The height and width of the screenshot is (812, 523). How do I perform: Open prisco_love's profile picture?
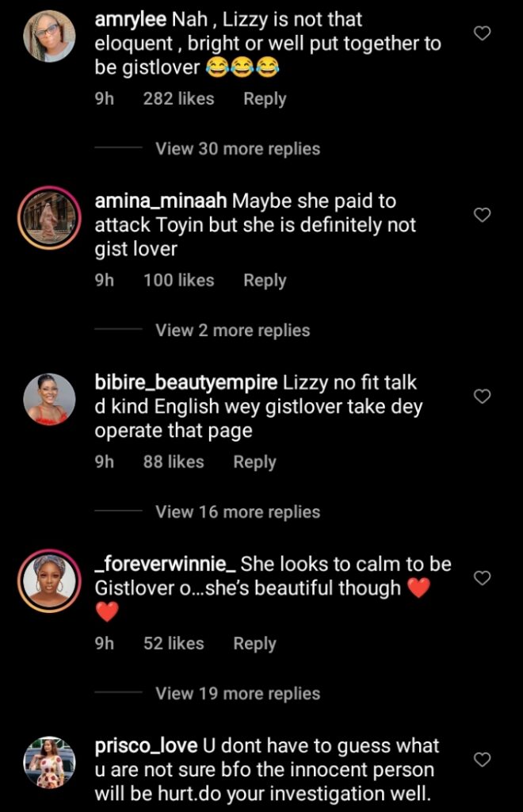click(x=50, y=762)
